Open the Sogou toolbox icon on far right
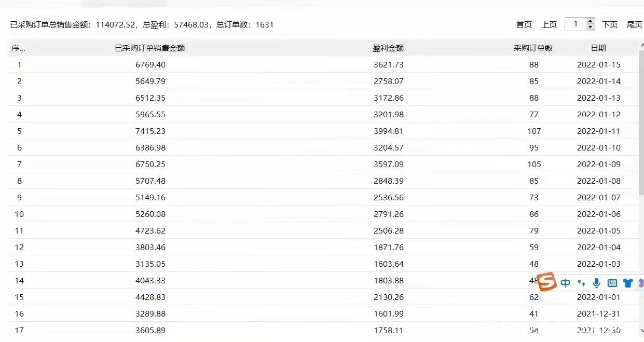Viewport: 644px width, 342px height. pyautogui.click(x=642, y=283)
